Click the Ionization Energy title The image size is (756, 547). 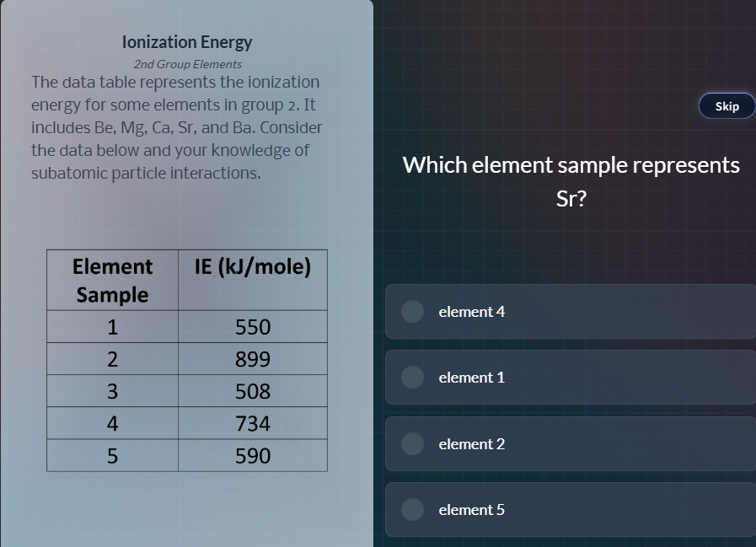(186, 41)
